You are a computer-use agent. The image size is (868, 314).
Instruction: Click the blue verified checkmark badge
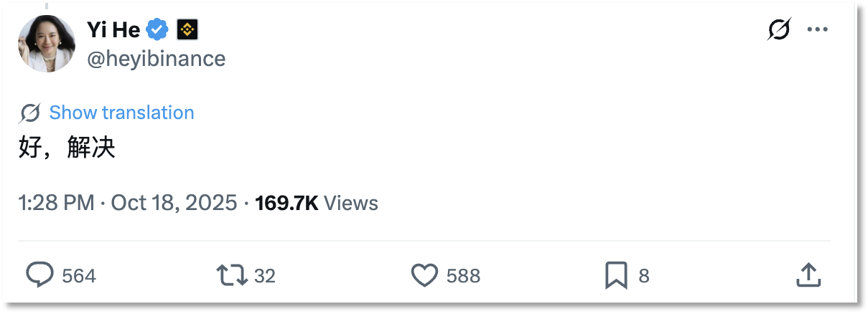157,29
